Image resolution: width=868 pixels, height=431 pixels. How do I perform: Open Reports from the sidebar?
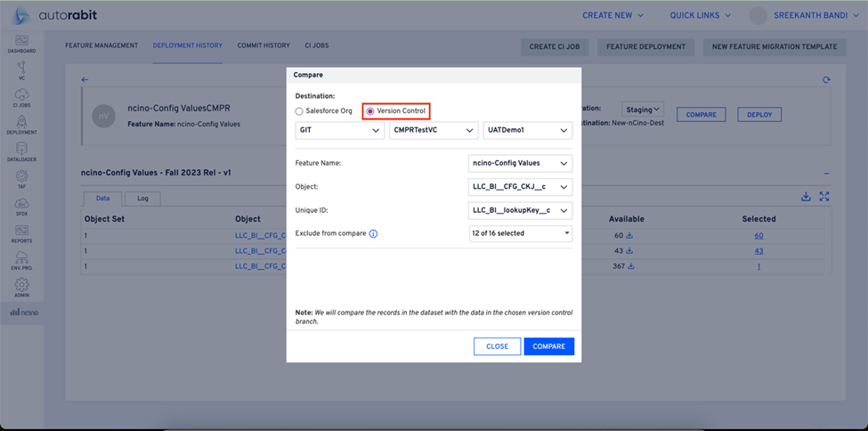point(21,233)
